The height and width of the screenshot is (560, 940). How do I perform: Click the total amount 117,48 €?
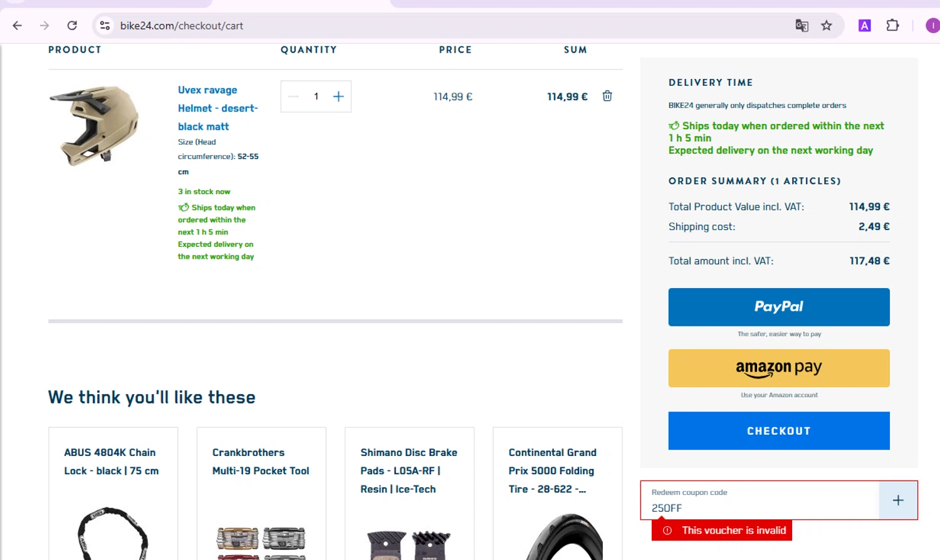click(x=869, y=261)
